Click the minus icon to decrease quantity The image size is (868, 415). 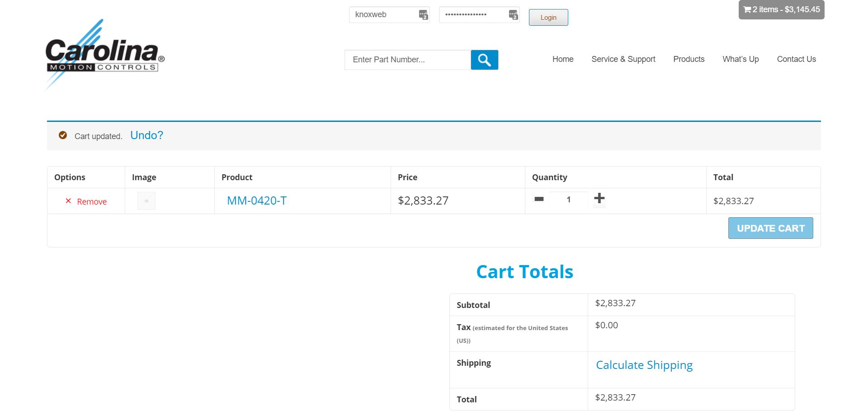539,199
